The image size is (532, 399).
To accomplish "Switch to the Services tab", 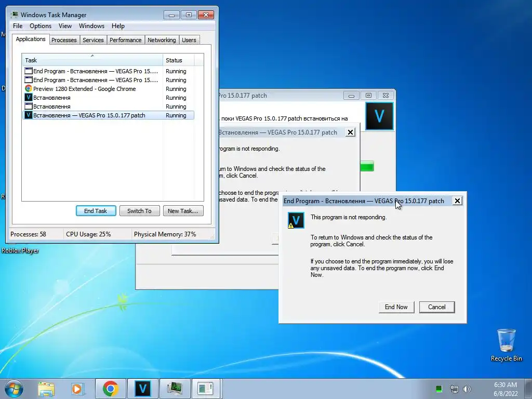I will coord(94,40).
